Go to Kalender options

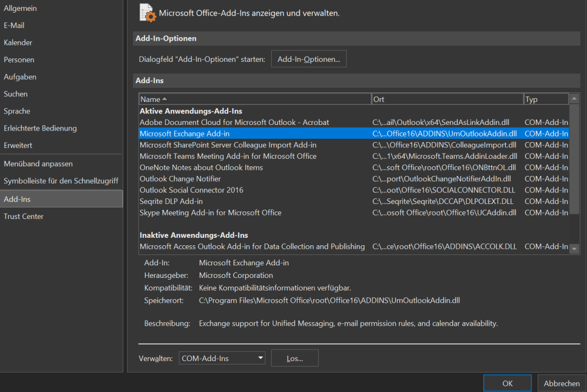click(x=18, y=42)
